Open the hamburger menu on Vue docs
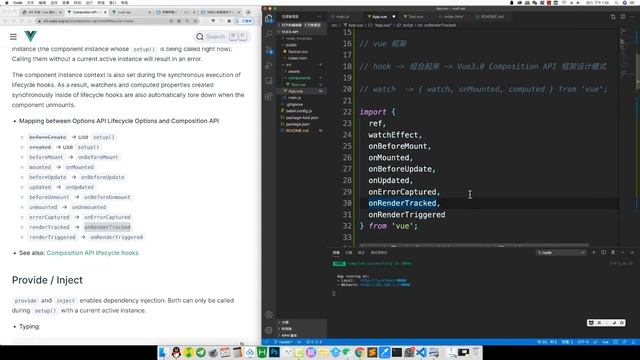Viewport: 640px width, 360px height. tap(13, 37)
